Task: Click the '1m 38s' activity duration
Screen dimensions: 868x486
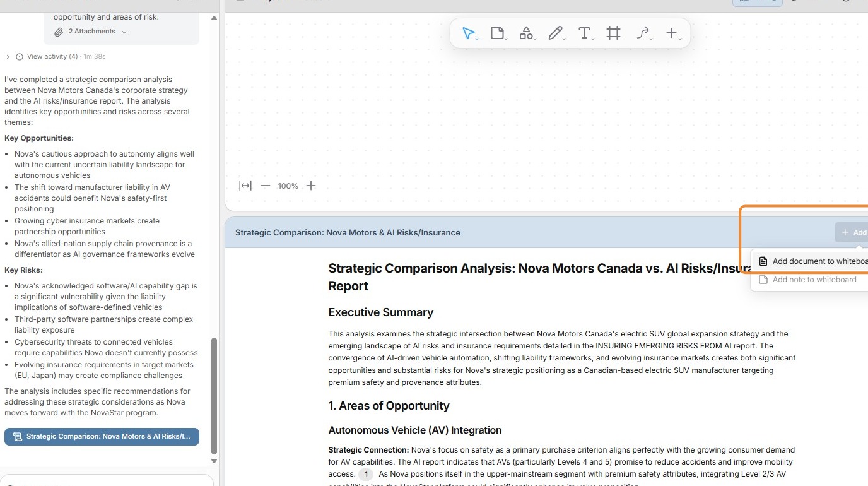Action: click(x=95, y=57)
